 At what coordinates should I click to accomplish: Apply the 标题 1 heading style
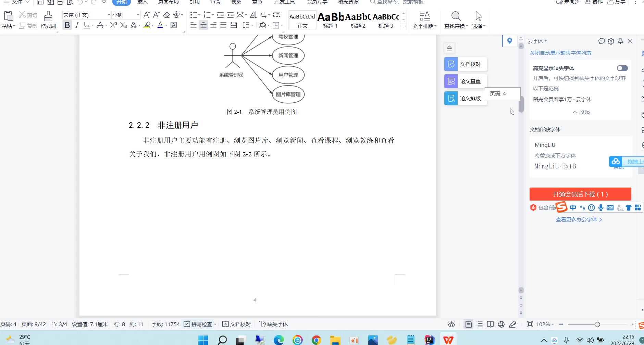[330, 20]
